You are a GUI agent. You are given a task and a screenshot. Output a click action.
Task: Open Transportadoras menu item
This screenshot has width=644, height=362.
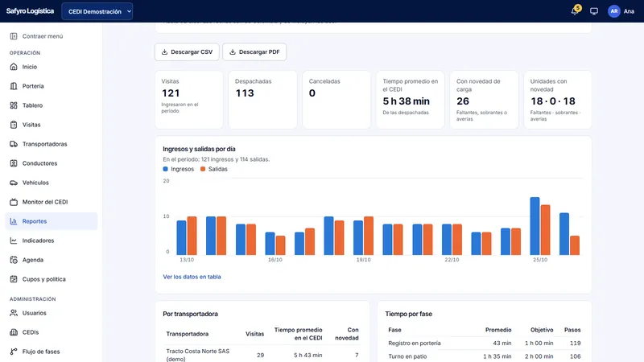pos(52,144)
